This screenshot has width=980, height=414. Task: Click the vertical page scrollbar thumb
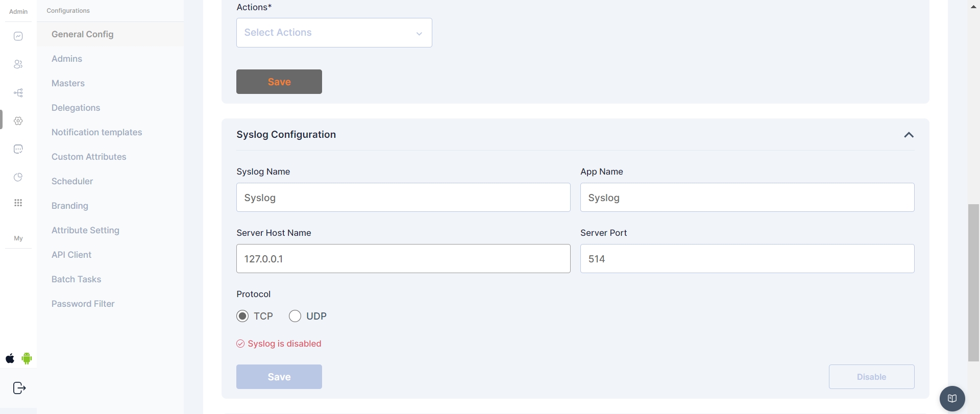[973, 282]
